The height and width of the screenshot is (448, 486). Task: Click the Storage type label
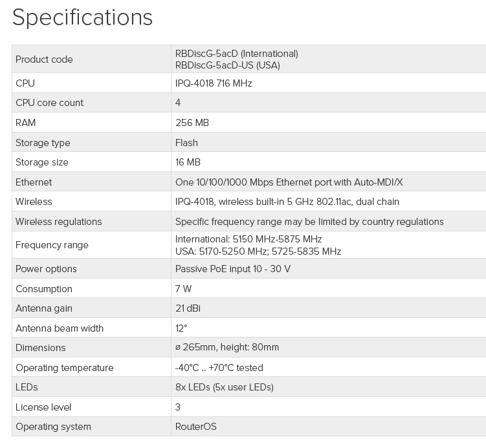tap(43, 143)
